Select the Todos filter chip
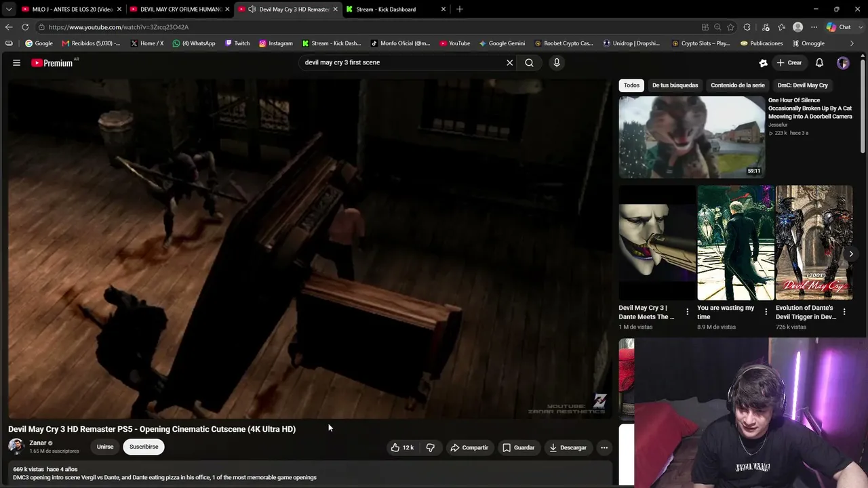The width and height of the screenshot is (868, 488). [631, 85]
